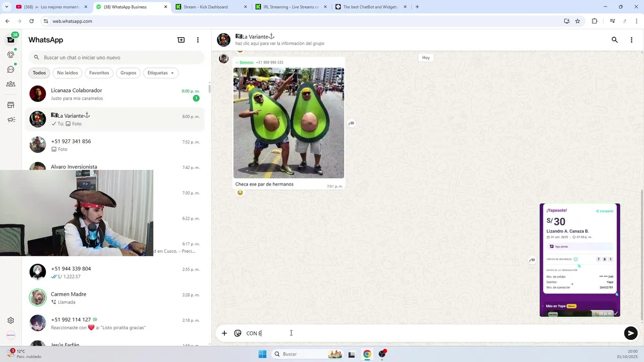Open Carmen Madre chat
This screenshot has width=644, height=362.
pyautogui.click(x=115, y=298)
